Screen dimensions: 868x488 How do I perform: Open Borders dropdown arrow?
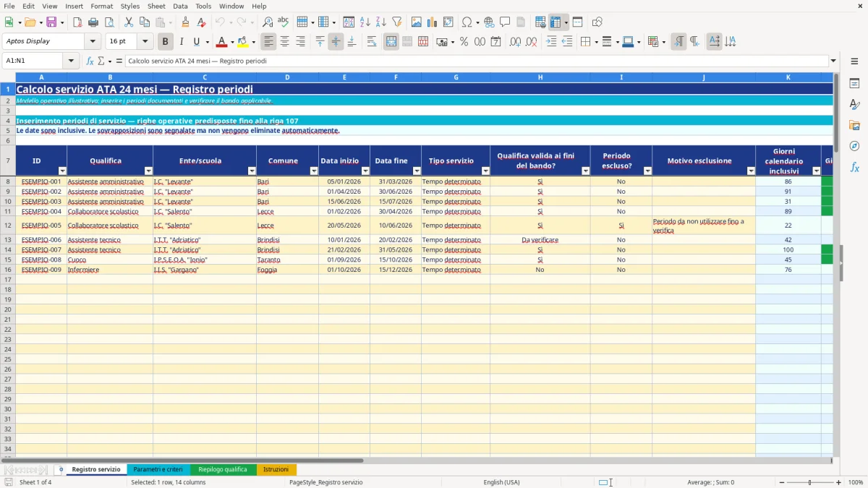click(x=596, y=42)
